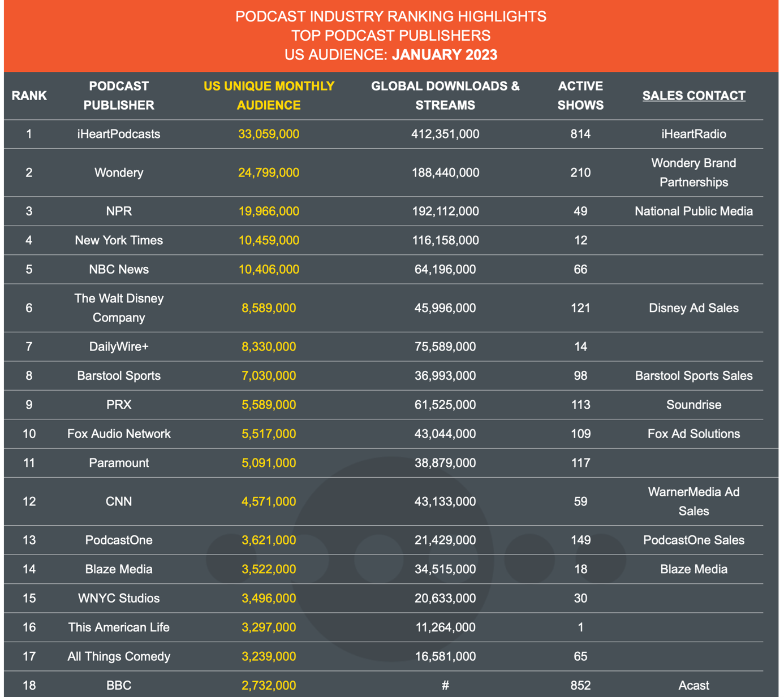Open the iHeartRadio sales contact link

point(693,134)
